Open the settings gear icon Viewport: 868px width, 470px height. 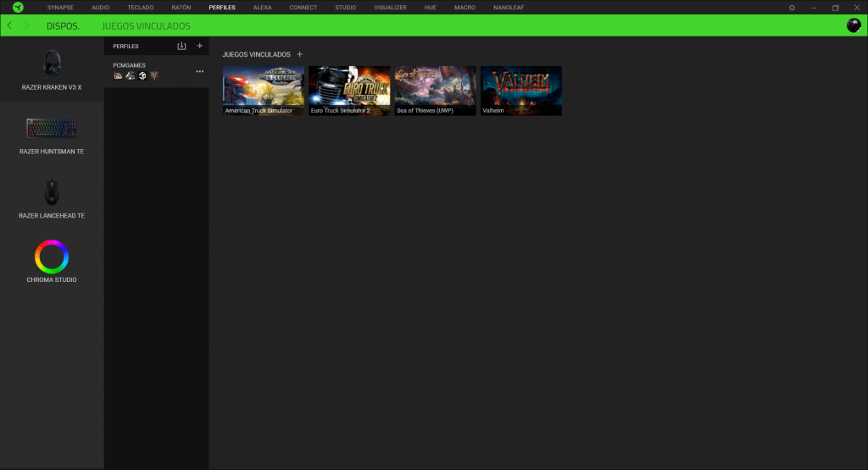tap(793, 8)
